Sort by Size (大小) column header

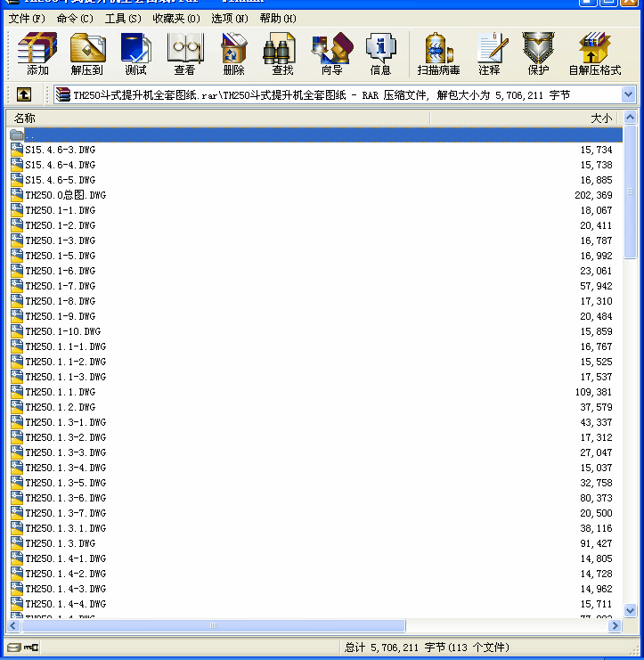coord(523,118)
